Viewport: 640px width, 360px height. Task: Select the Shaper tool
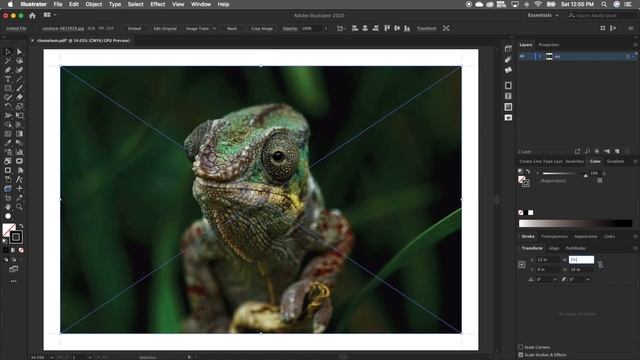point(8,97)
